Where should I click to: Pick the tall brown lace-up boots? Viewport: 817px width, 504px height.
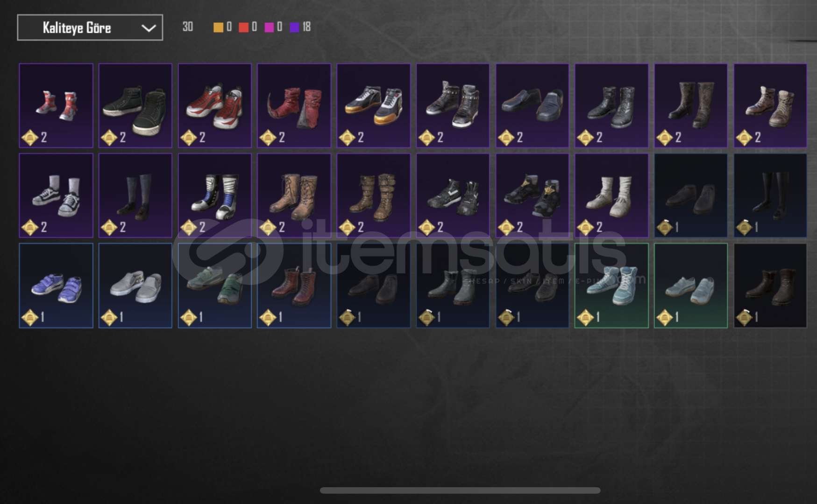point(294,196)
